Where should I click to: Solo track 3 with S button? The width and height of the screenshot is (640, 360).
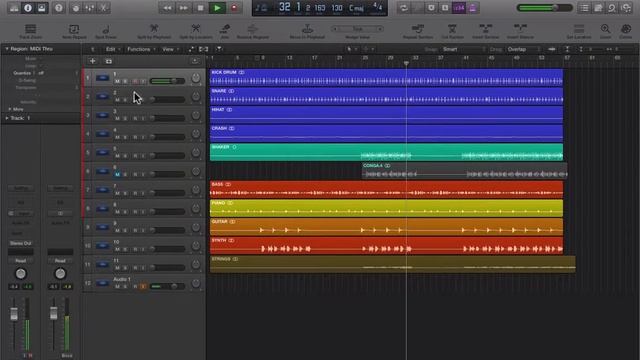pyautogui.click(x=126, y=118)
